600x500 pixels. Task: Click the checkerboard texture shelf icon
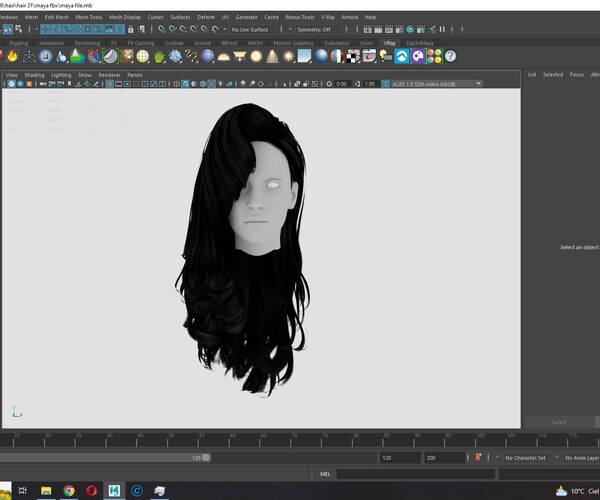(x=353, y=56)
